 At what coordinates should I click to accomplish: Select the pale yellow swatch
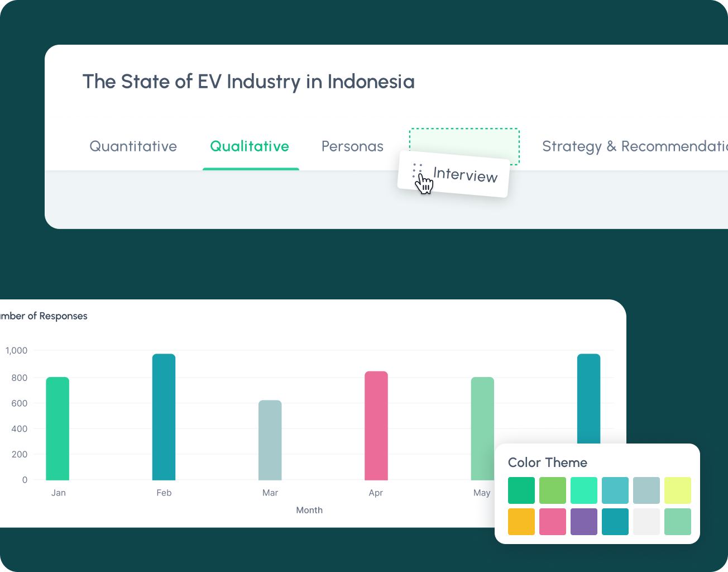(x=678, y=490)
